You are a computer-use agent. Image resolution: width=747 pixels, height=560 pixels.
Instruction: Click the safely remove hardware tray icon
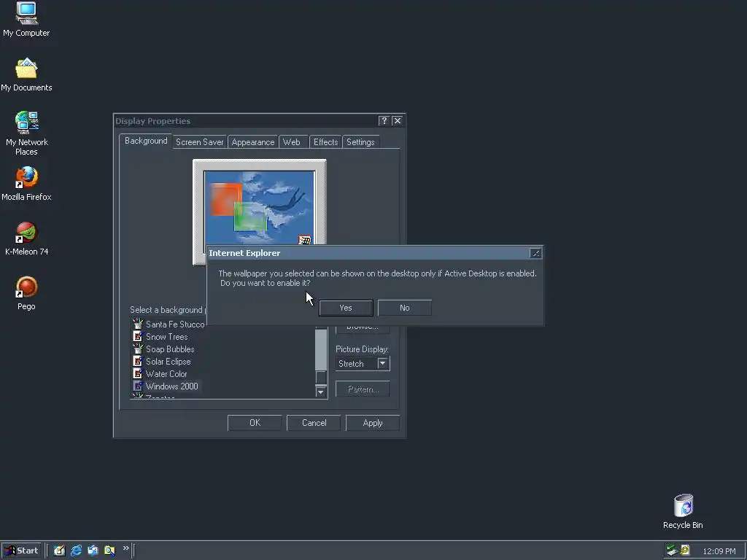tap(672, 550)
